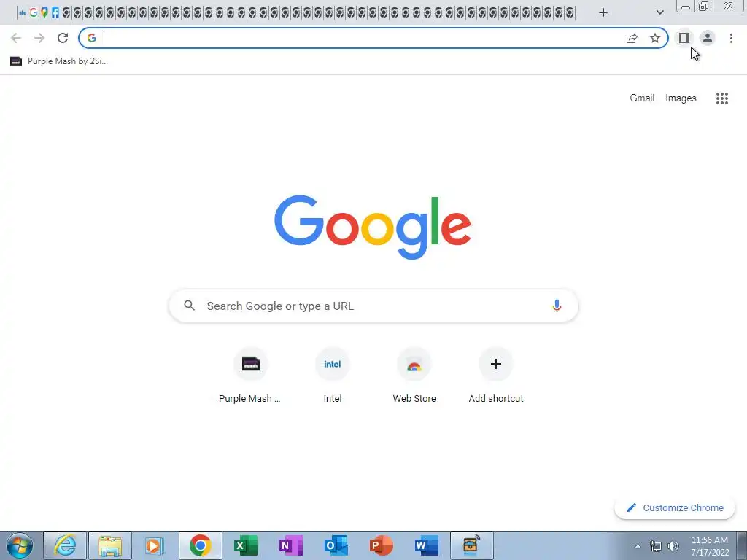Viewport: 747px width, 560px height.
Task: Minimize the Chrome window
Action: [x=686, y=7]
